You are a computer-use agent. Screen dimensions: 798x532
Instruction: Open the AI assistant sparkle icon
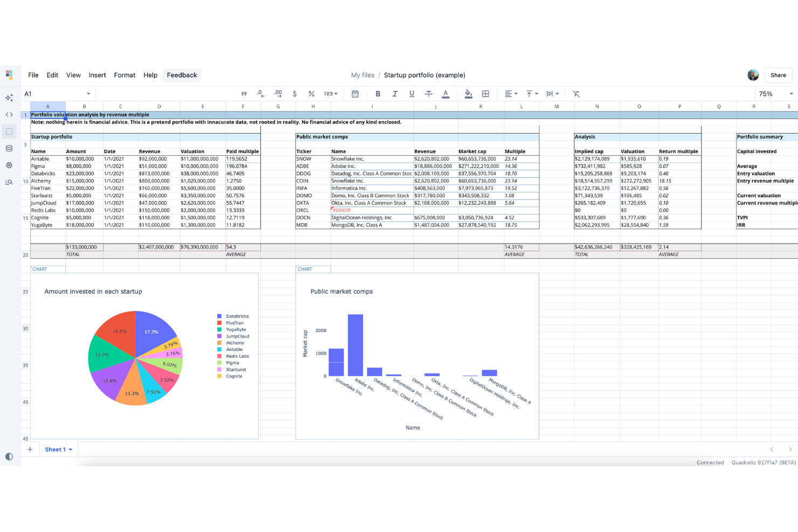[9, 98]
